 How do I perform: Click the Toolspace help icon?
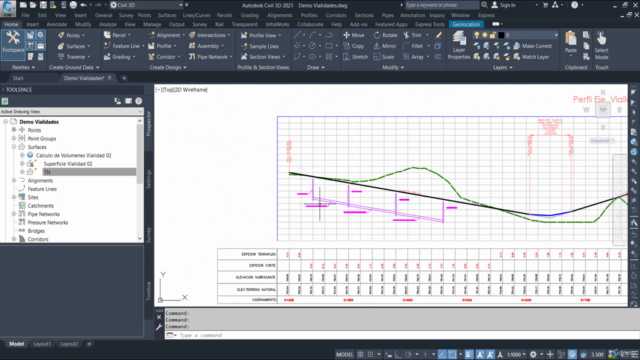(x=139, y=101)
